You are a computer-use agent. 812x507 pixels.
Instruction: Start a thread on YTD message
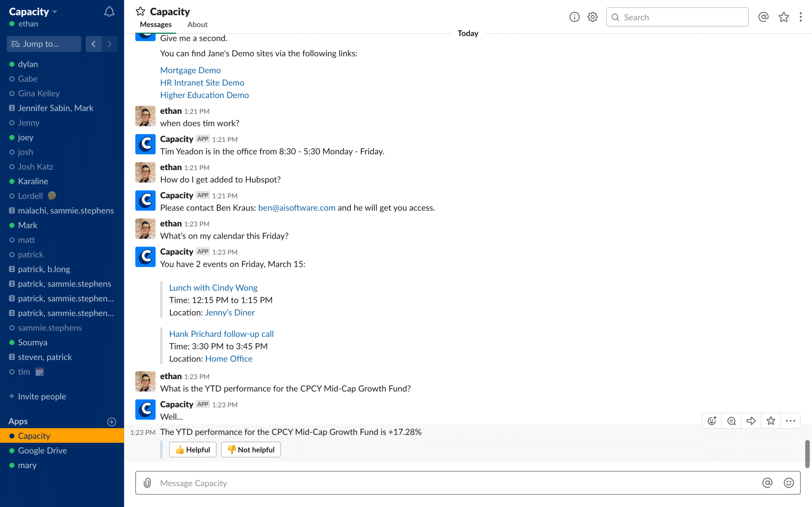coord(731,421)
